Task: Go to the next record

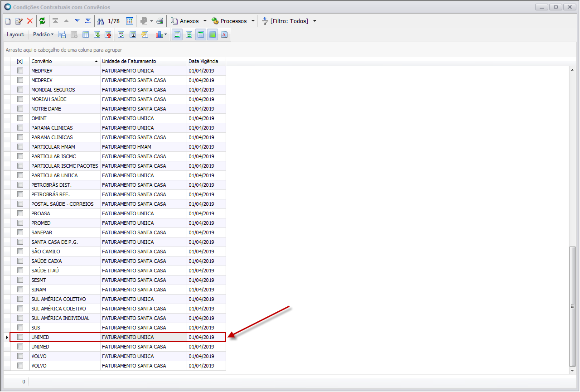Action: tap(77, 21)
